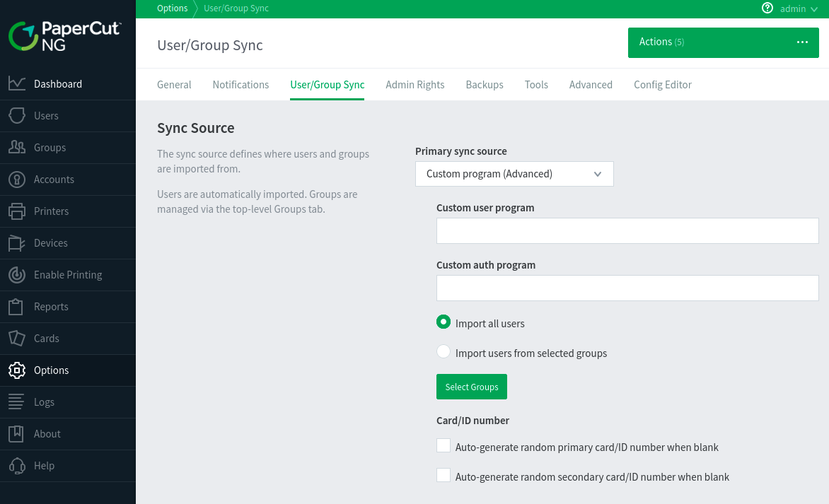Click the Reports clipboard icon
This screenshot has height=504, width=829.
[x=17, y=306]
